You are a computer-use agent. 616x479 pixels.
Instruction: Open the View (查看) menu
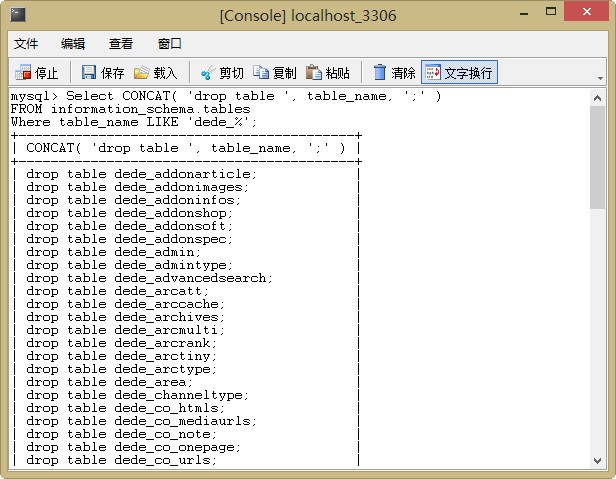coord(121,44)
